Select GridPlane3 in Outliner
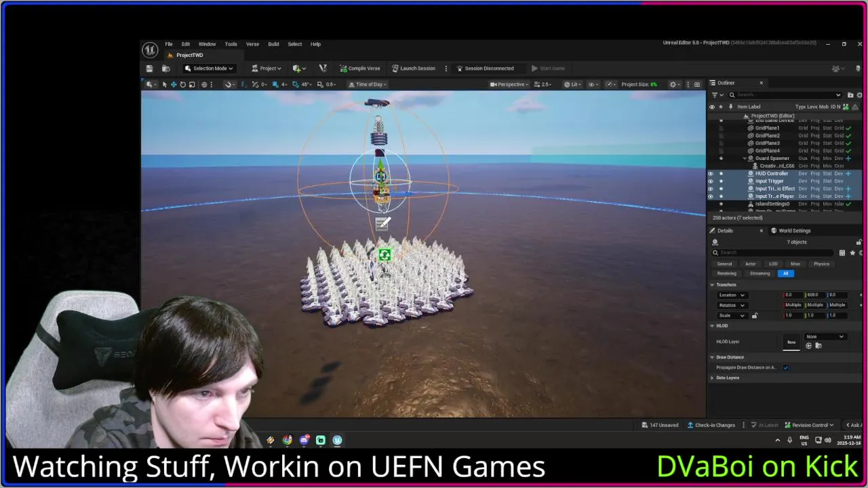The width and height of the screenshot is (868, 488). pyautogui.click(x=767, y=143)
